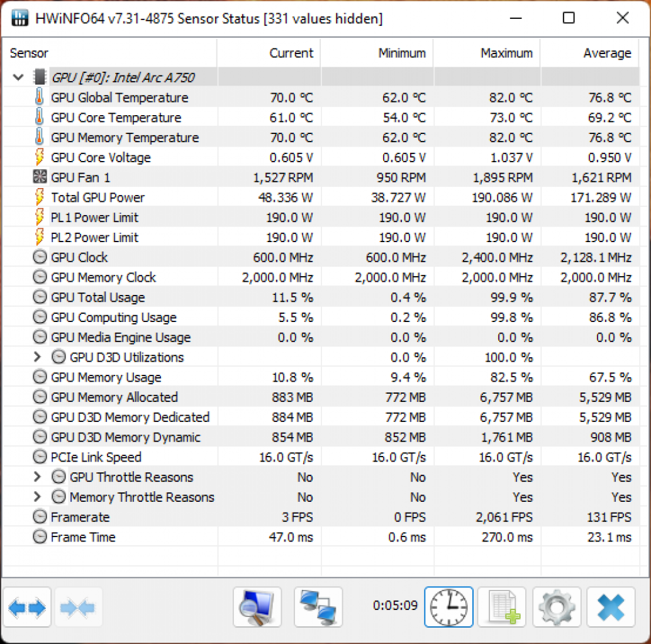Minimize the HWiNFO64 window
This screenshot has width=651, height=644.
tap(516, 18)
